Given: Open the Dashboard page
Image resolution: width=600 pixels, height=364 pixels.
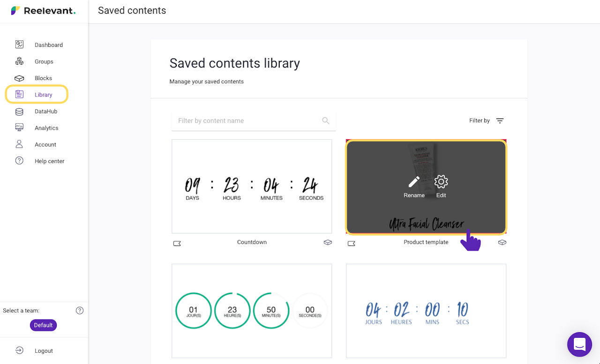Looking at the screenshot, I should (48, 45).
